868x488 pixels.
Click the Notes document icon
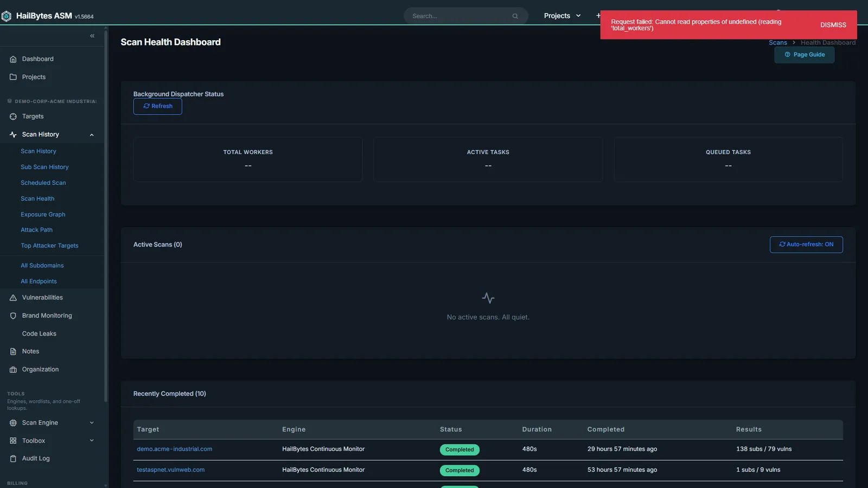13,351
